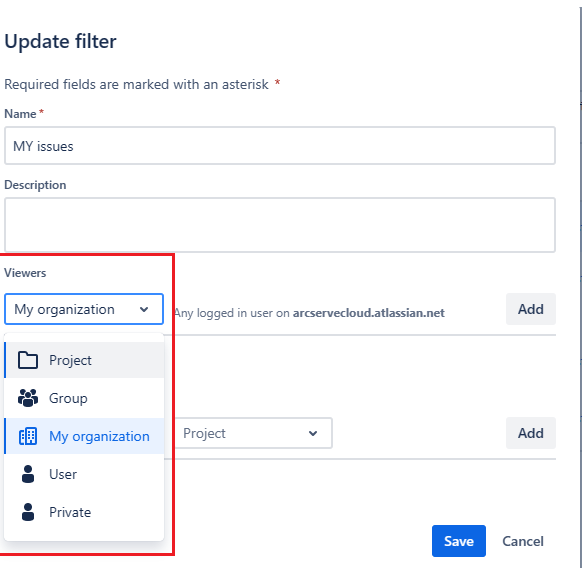Choose My organization in the dropdown list

(84, 436)
